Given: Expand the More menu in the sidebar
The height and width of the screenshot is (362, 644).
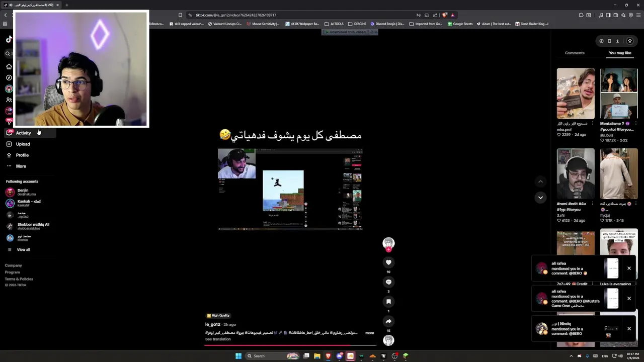Looking at the screenshot, I should click(x=16, y=166).
